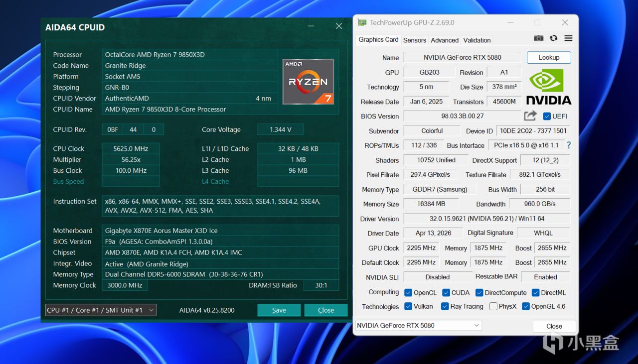Click the Release Date value Jan 6, 2025
The image size is (638, 364).
pyautogui.click(x=426, y=101)
